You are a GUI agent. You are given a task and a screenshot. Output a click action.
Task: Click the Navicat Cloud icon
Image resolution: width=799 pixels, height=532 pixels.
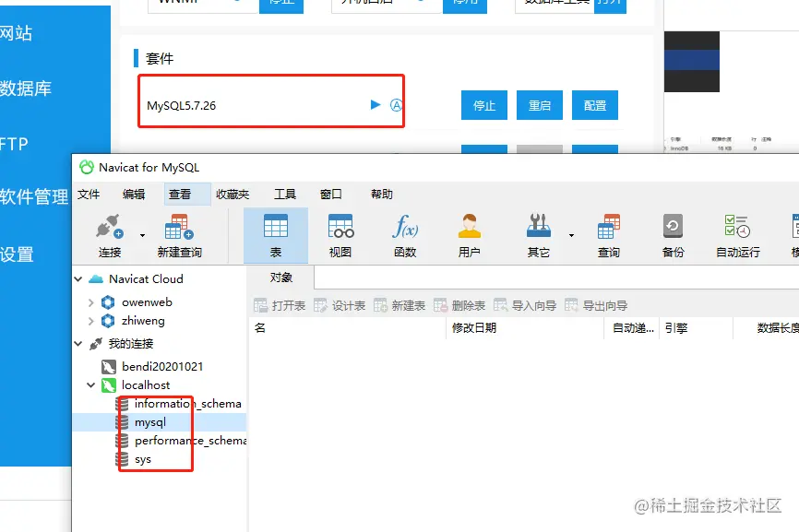click(96, 279)
